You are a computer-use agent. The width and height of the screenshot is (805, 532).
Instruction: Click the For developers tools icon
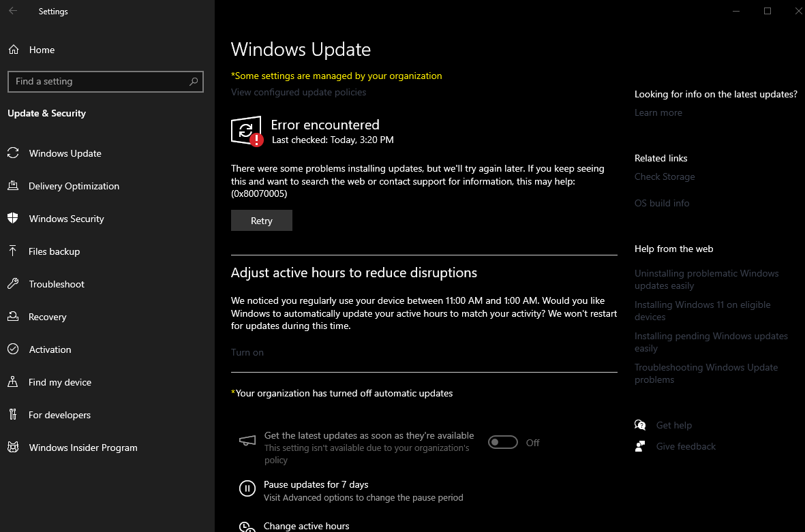coord(14,415)
